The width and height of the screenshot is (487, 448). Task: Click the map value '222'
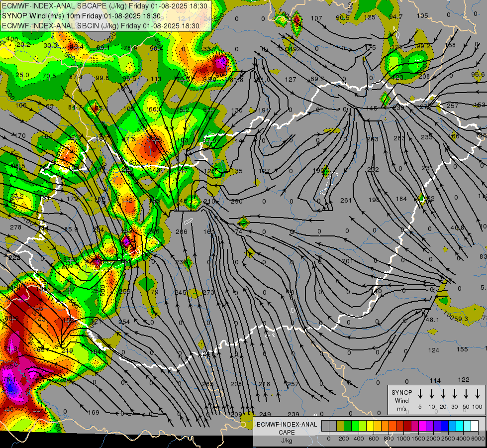pos(14,258)
